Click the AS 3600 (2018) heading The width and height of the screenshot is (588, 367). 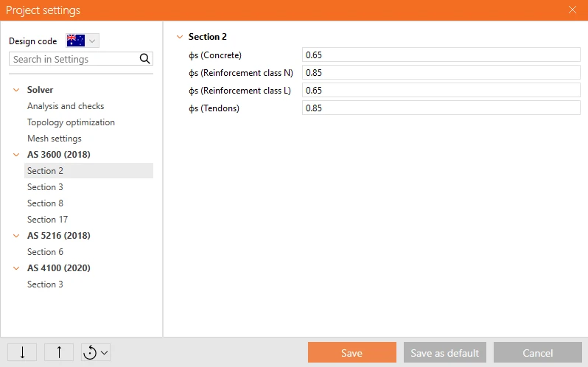(59, 155)
